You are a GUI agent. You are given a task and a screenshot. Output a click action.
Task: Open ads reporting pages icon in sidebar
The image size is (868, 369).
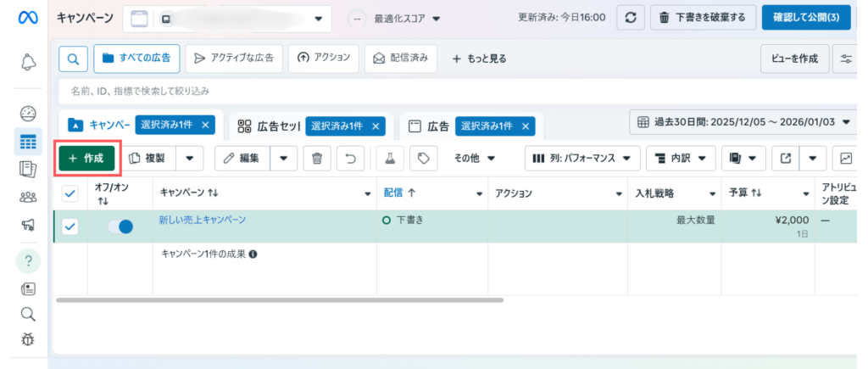point(28,169)
